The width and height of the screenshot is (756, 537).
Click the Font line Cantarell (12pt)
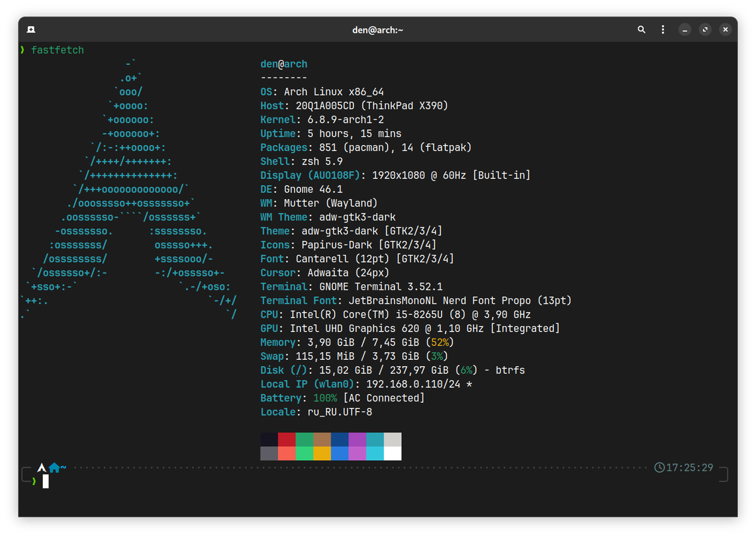click(357, 258)
